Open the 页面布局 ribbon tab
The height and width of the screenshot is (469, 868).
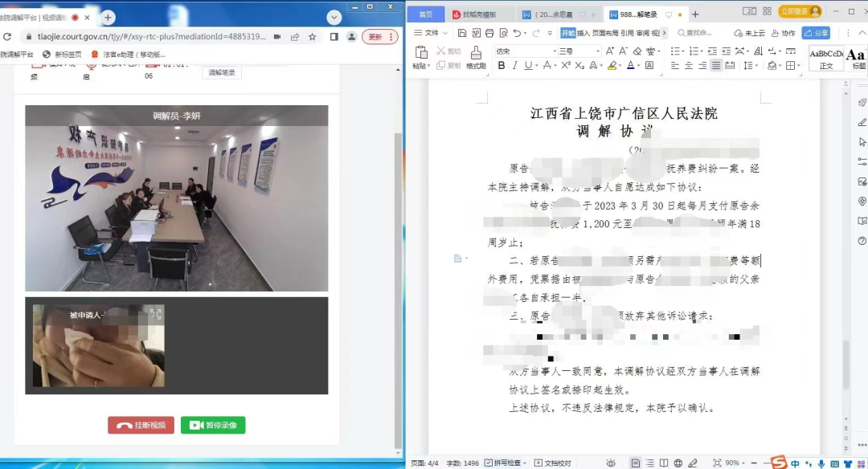point(605,33)
